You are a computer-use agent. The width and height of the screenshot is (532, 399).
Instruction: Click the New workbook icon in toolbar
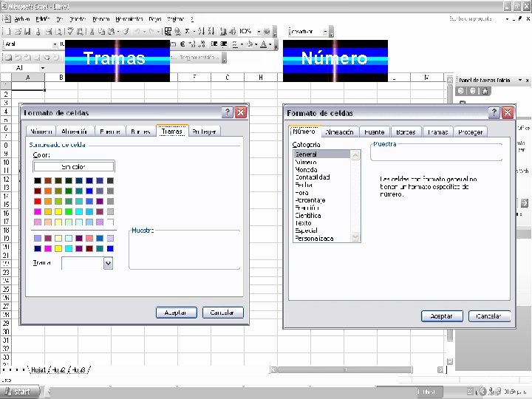pyautogui.click(x=8, y=32)
